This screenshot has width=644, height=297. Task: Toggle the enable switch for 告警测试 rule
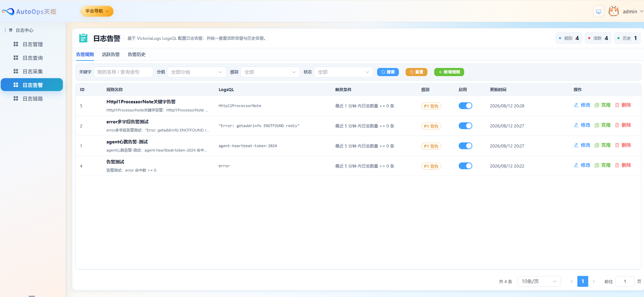465,166
